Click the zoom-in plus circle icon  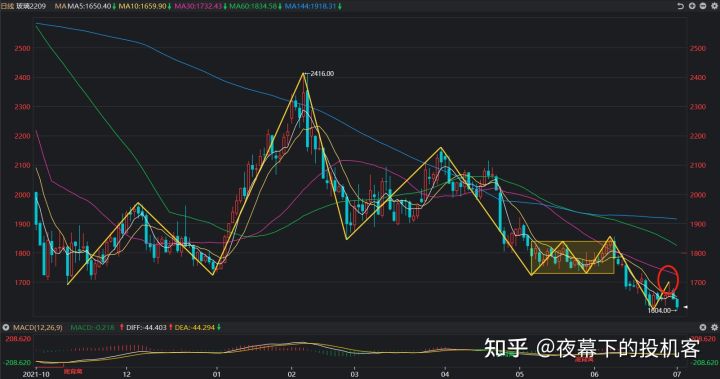coord(692,6)
